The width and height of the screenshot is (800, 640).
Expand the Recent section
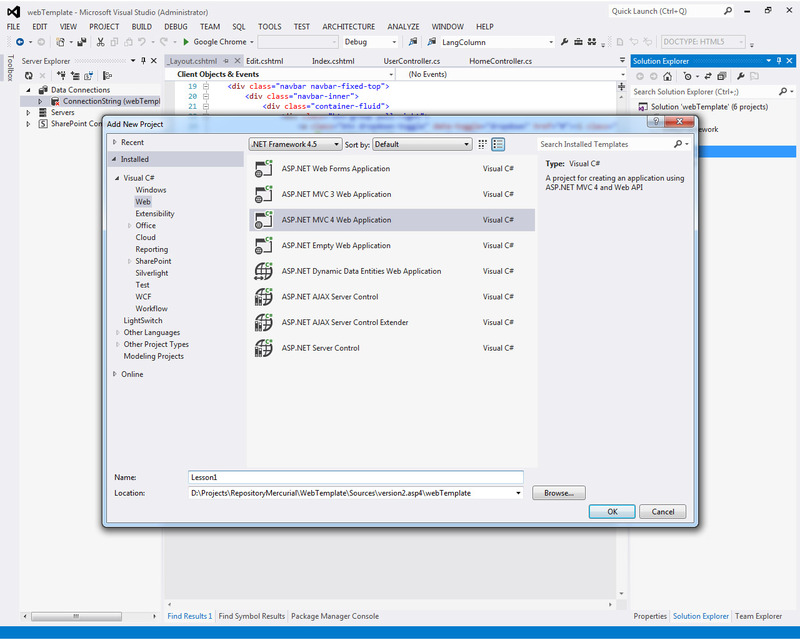click(x=114, y=142)
